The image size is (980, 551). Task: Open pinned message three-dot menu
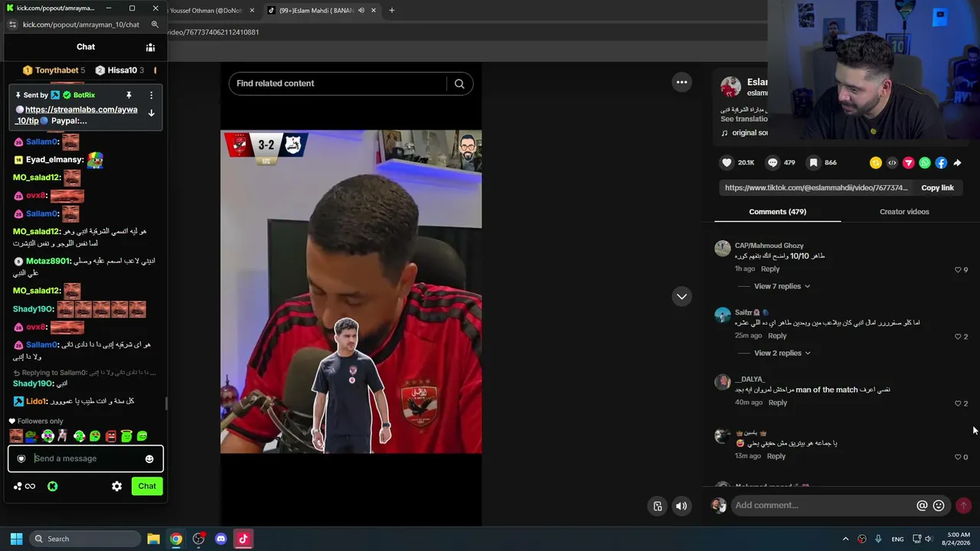(x=151, y=95)
